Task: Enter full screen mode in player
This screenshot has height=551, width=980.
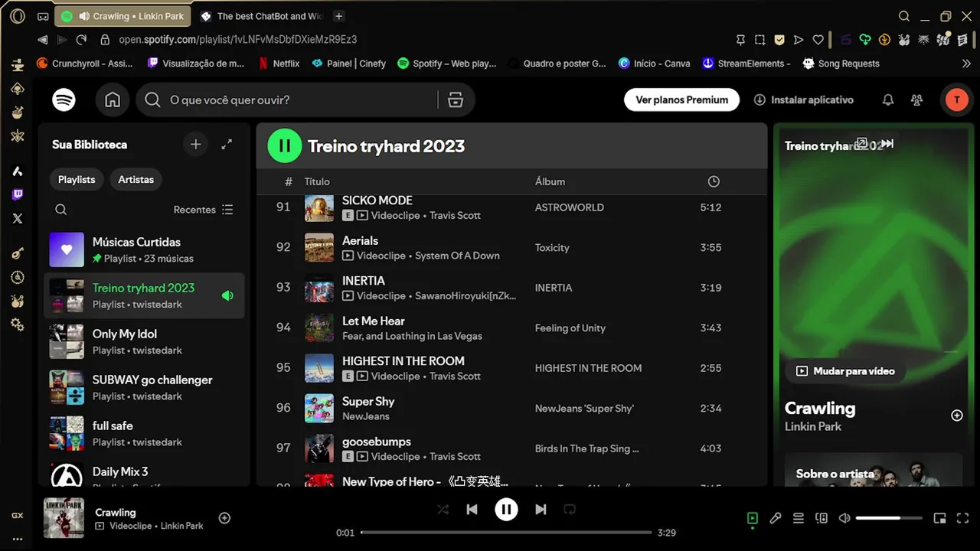Action: pos(963,518)
